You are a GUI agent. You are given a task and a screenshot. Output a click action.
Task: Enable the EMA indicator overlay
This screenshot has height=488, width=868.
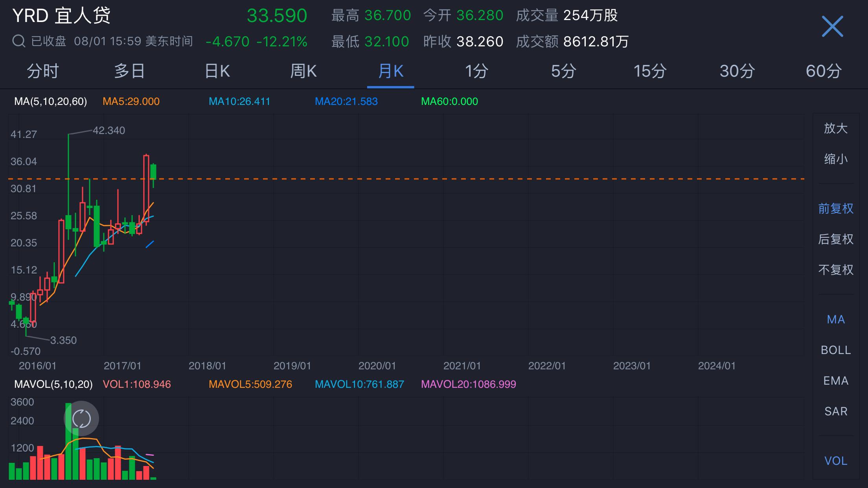pyautogui.click(x=836, y=381)
